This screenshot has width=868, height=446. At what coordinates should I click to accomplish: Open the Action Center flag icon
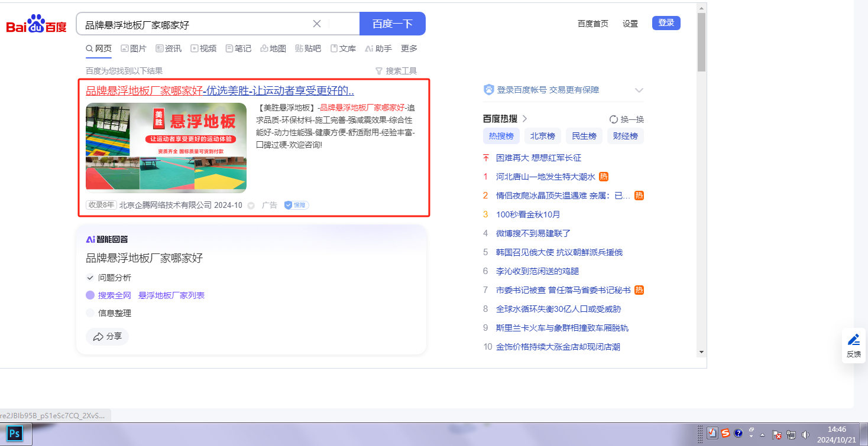click(778, 434)
